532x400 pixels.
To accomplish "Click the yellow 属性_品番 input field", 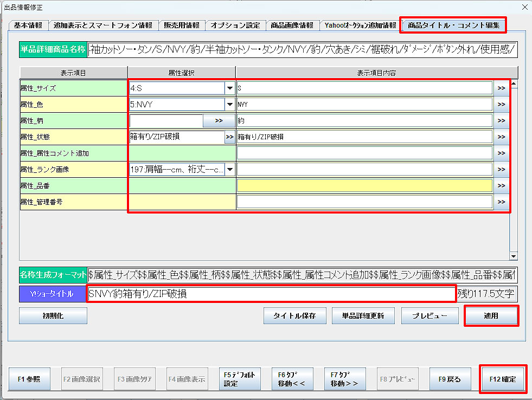I will tap(364, 186).
